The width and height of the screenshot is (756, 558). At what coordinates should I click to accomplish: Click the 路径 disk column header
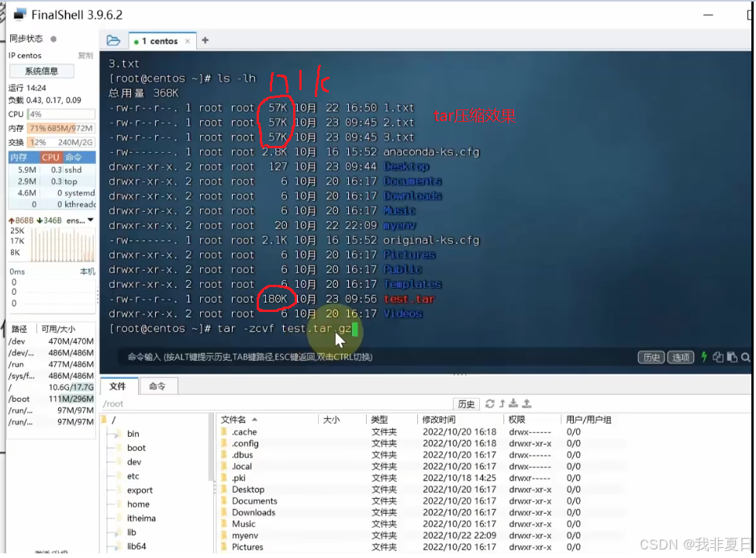(19, 329)
